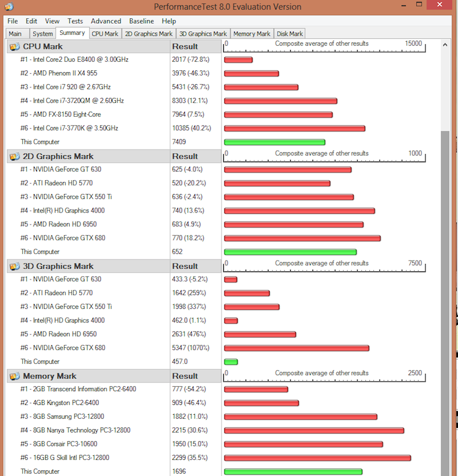Viewport: 458px width, 476px height.
Task: Click the red 3D bar for GTX 680
Action: 297,348
